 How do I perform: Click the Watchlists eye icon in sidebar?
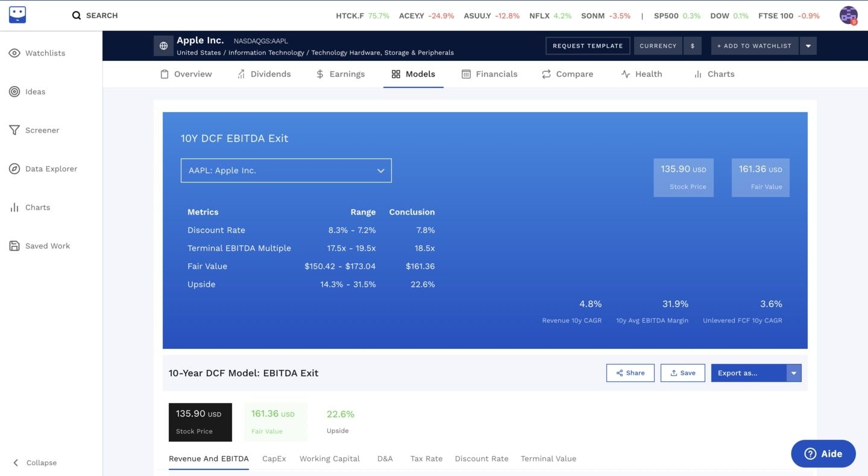pyautogui.click(x=14, y=53)
